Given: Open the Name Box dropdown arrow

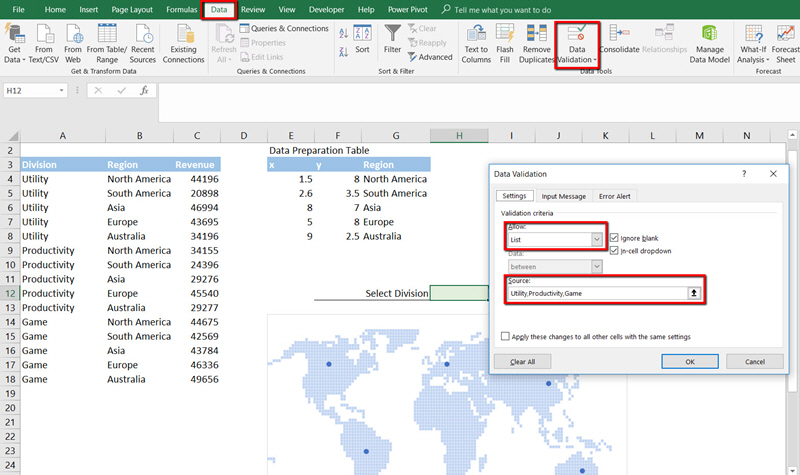Looking at the screenshot, I should [x=62, y=90].
